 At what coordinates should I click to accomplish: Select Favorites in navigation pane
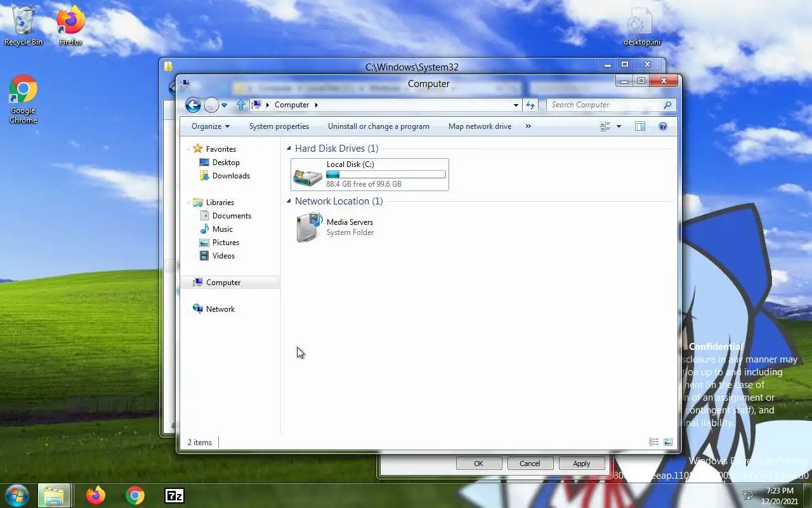click(x=221, y=149)
